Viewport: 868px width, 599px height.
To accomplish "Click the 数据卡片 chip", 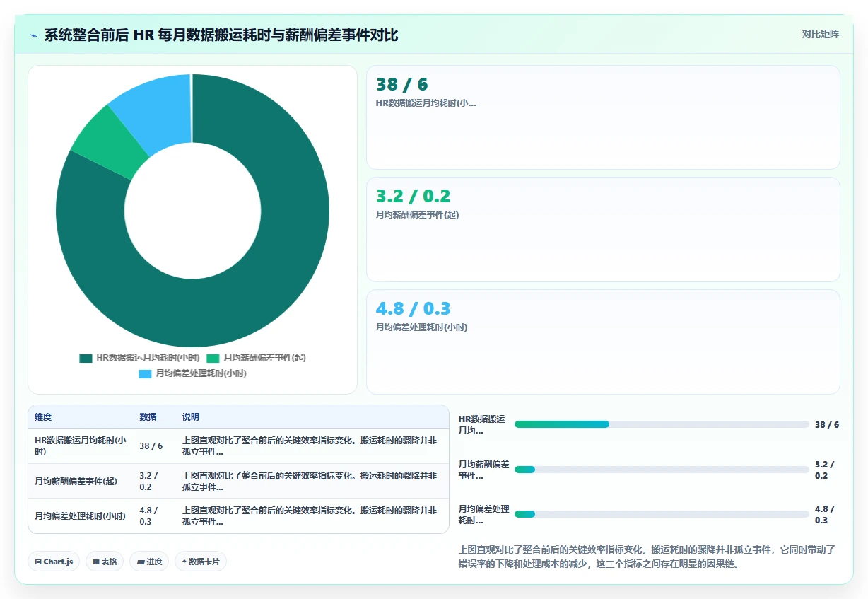I will point(201,562).
